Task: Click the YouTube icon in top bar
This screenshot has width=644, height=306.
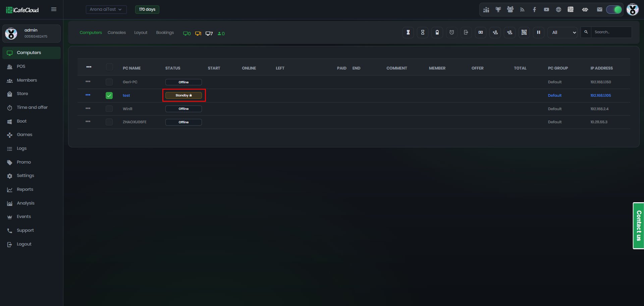Action: [546, 10]
